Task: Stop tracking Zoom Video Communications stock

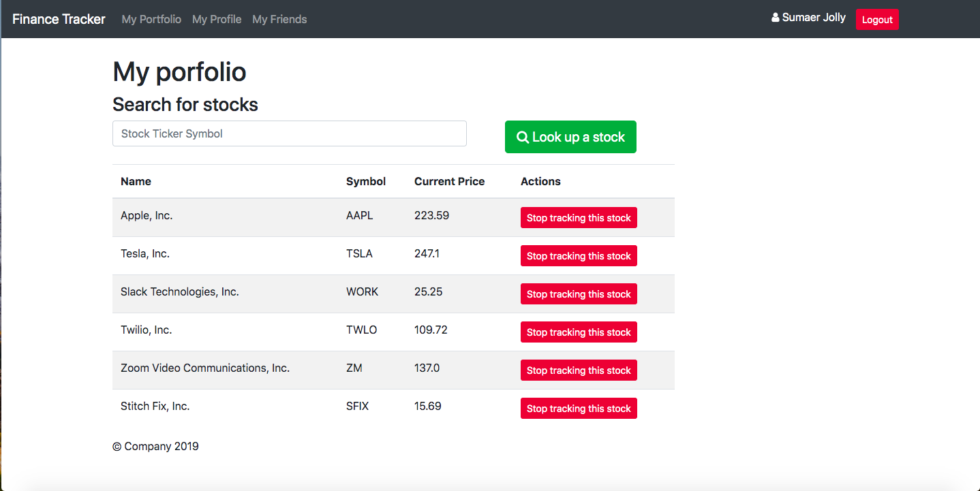Action: (579, 370)
